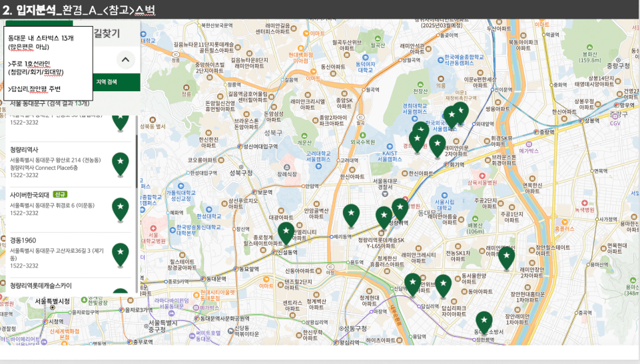This screenshot has height=364, width=640.
Task: Click the 동덕여자대학교 school icon
Action: (x=366, y=57)
